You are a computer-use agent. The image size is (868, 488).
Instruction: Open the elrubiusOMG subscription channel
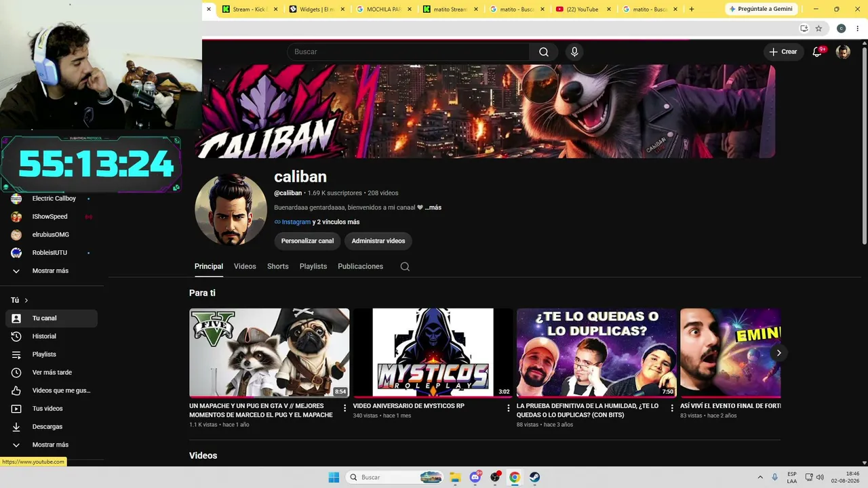50,235
